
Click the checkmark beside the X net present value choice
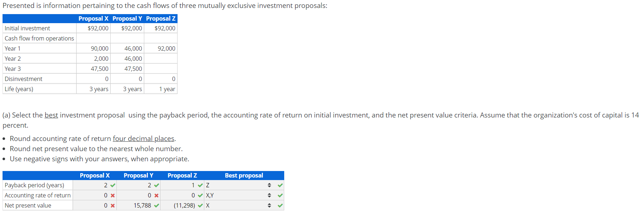click(x=280, y=205)
